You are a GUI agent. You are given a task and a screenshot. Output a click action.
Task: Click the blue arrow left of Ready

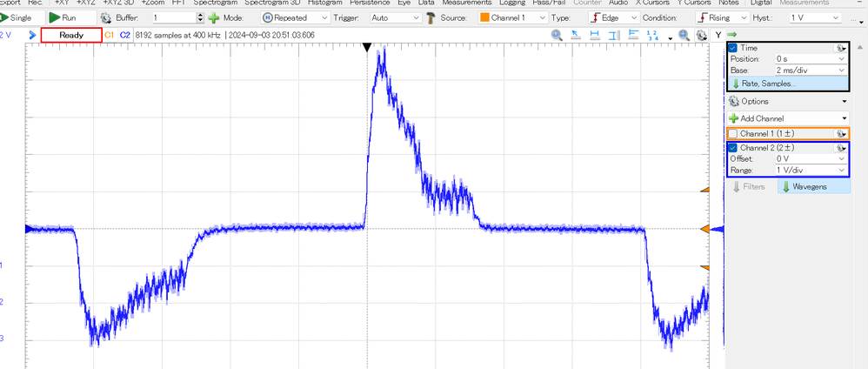[x=33, y=36]
